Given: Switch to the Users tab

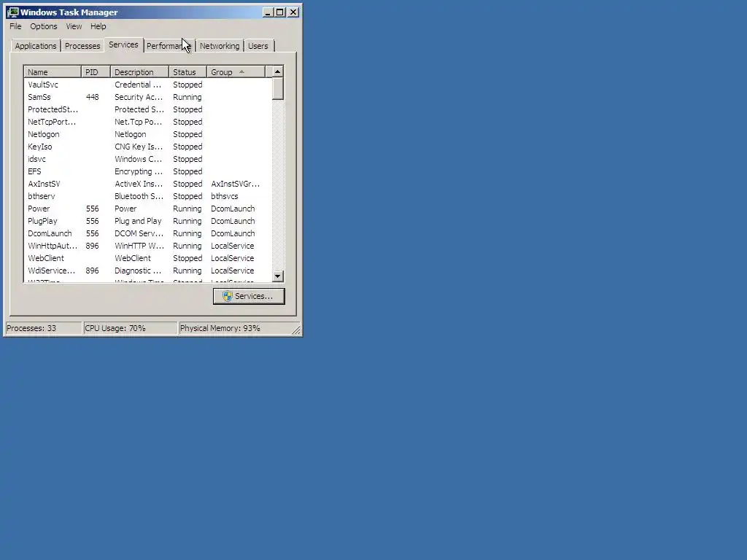Looking at the screenshot, I should (x=258, y=46).
